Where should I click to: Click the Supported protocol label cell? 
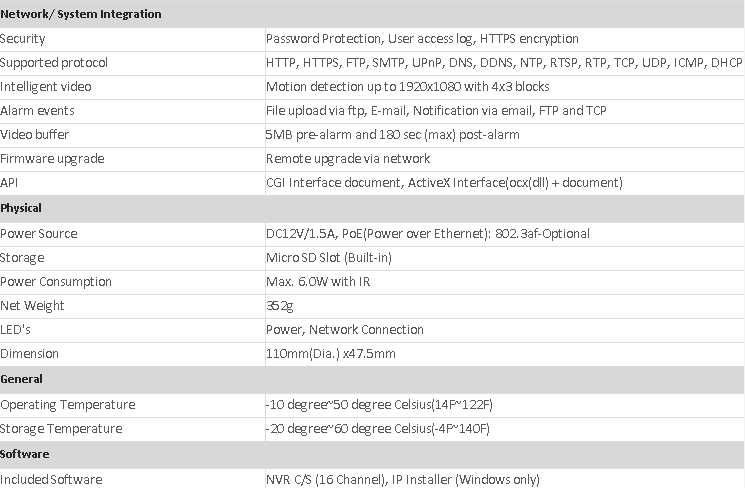[54, 63]
